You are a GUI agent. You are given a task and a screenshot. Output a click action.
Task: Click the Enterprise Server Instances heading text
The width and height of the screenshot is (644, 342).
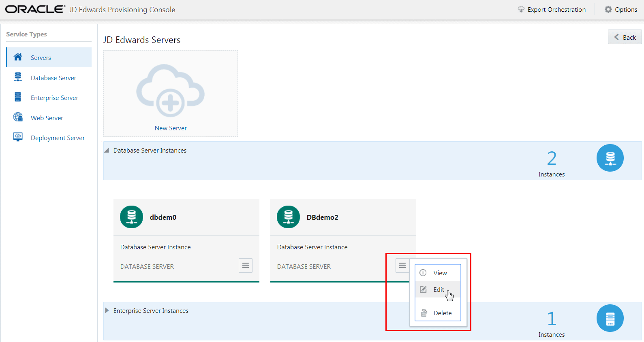coord(151,310)
